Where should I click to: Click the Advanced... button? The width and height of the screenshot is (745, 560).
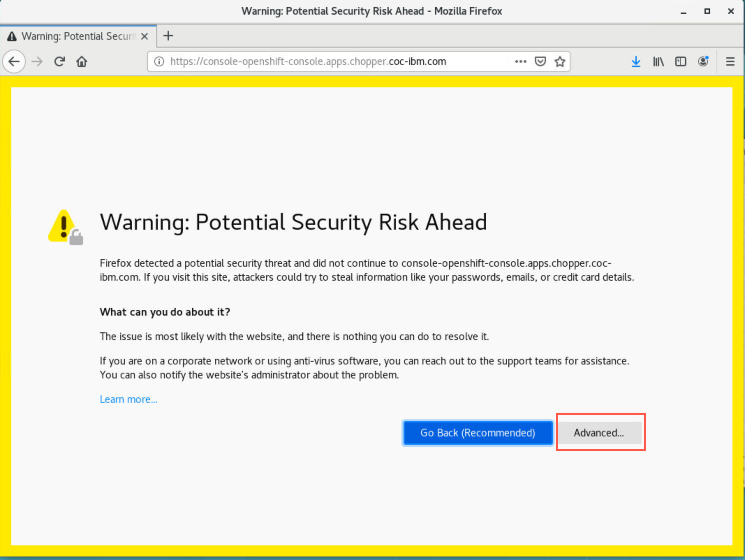point(599,433)
